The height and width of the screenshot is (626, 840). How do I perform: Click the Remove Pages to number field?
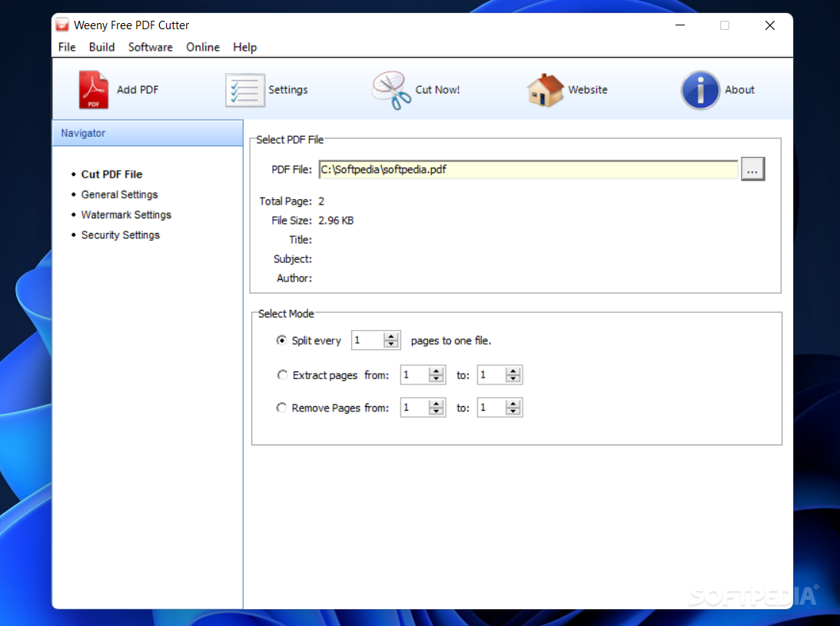[492, 408]
